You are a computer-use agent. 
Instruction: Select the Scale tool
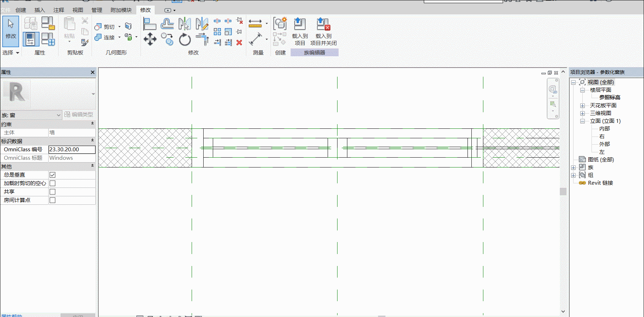pos(228,32)
